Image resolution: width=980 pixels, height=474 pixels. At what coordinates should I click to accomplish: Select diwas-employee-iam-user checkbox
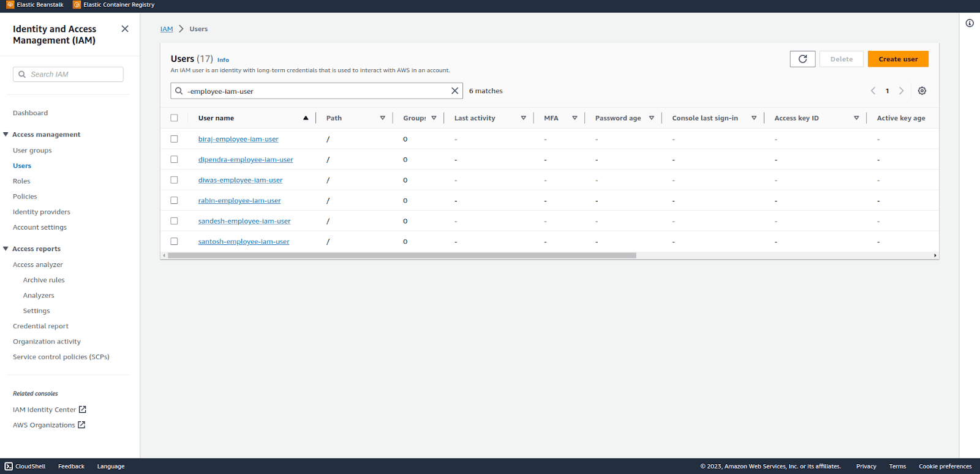[x=174, y=180]
